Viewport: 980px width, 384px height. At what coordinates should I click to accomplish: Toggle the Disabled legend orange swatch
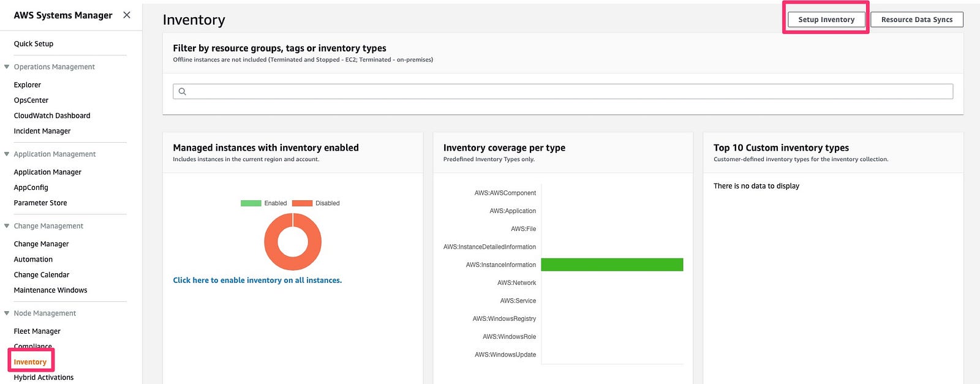[x=303, y=203]
